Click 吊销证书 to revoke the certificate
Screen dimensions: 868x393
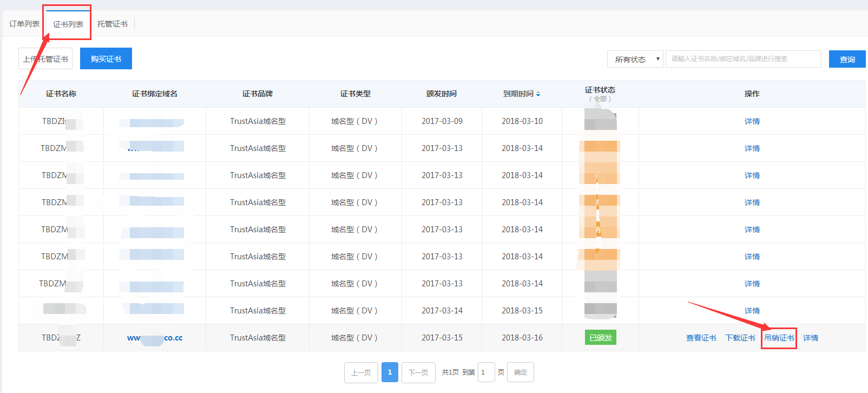779,338
